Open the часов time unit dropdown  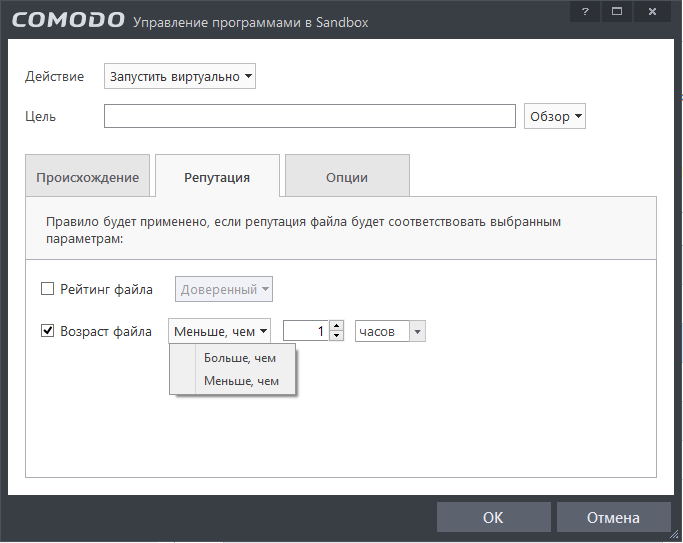(390, 330)
